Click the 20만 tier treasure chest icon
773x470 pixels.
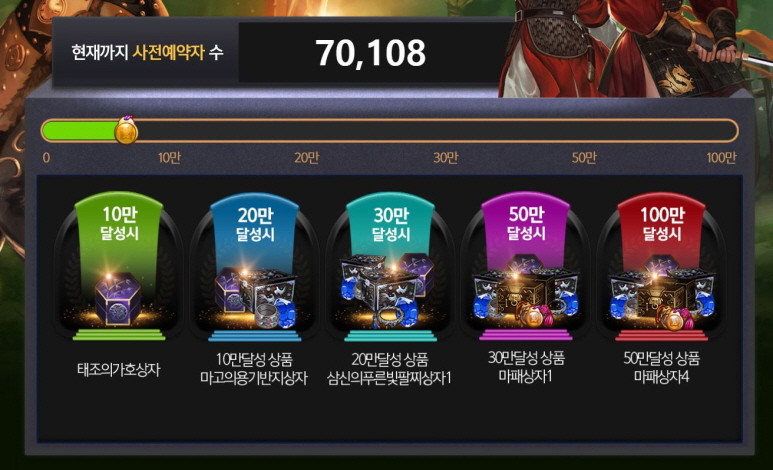coord(255,298)
